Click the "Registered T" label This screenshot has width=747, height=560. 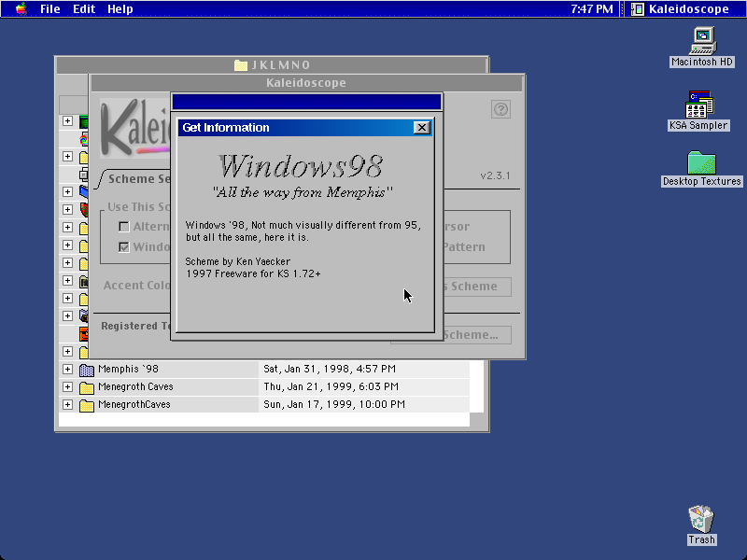(x=135, y=326)
